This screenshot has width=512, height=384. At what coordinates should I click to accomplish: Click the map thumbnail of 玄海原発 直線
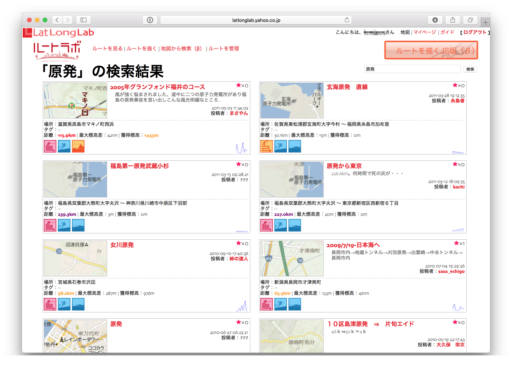click(x=292, y=100)
